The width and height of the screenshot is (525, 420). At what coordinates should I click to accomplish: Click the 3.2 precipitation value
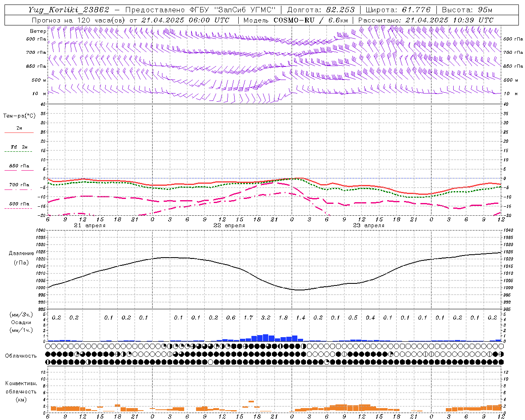point(266,318)
